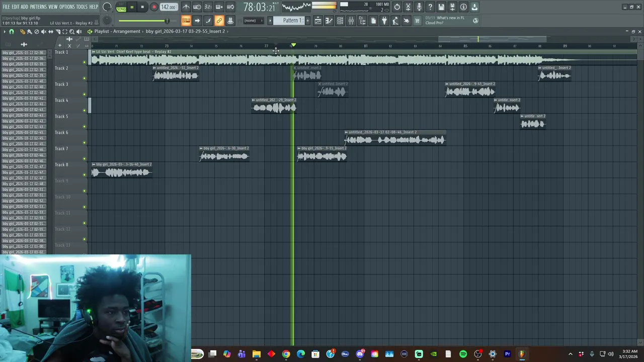Open the Piano roll view icon
This screenshot has height=362, width=644.
(329, 21)
